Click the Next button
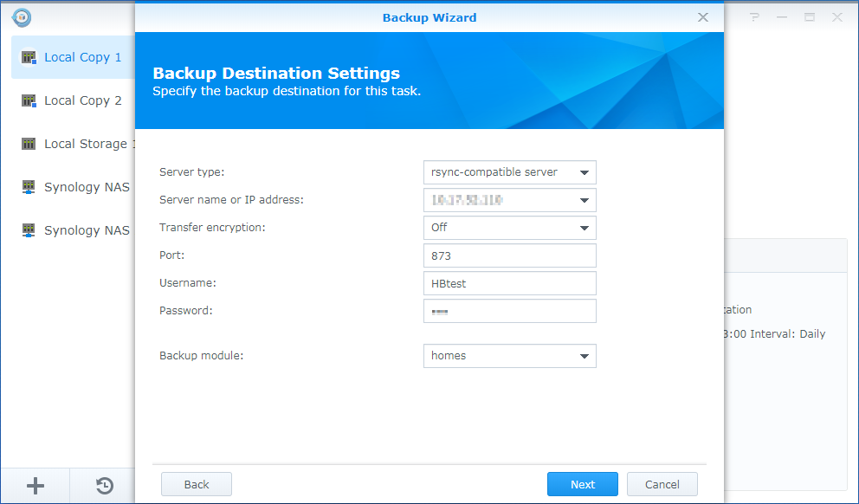 tap(582, 484)
